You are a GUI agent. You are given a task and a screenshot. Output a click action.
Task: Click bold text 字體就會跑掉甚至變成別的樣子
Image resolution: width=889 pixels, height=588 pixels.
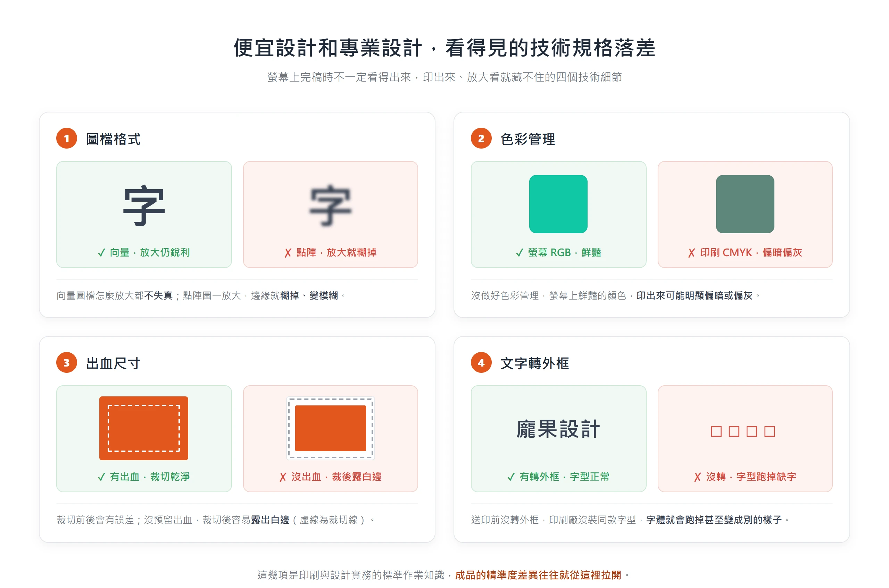coord(714,520)
